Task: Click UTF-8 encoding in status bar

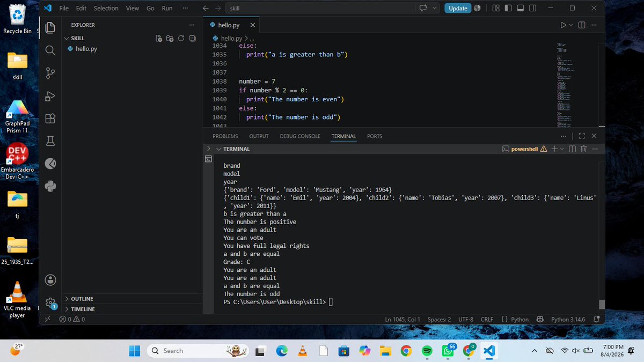Action: [x=466, y=319]
